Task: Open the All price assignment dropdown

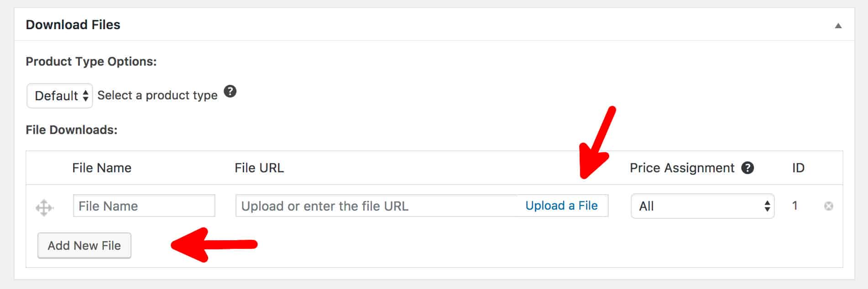Action: pyautogui.click(x=702, y=206)
